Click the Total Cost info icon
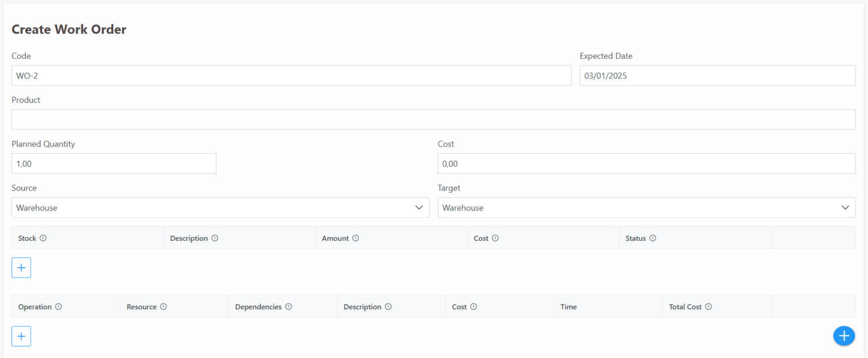Viewport: 868px width, 358px height. tap(709, 307)
